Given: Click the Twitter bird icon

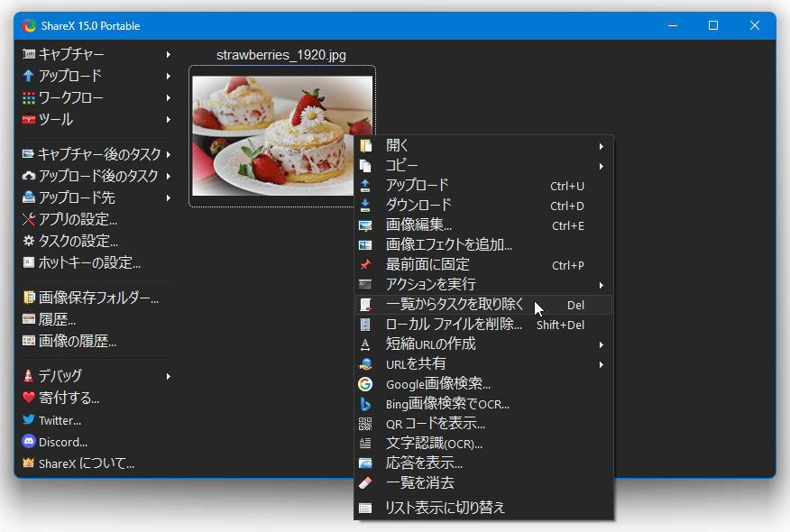Looking at the screenshot, I should coord(29,419).
